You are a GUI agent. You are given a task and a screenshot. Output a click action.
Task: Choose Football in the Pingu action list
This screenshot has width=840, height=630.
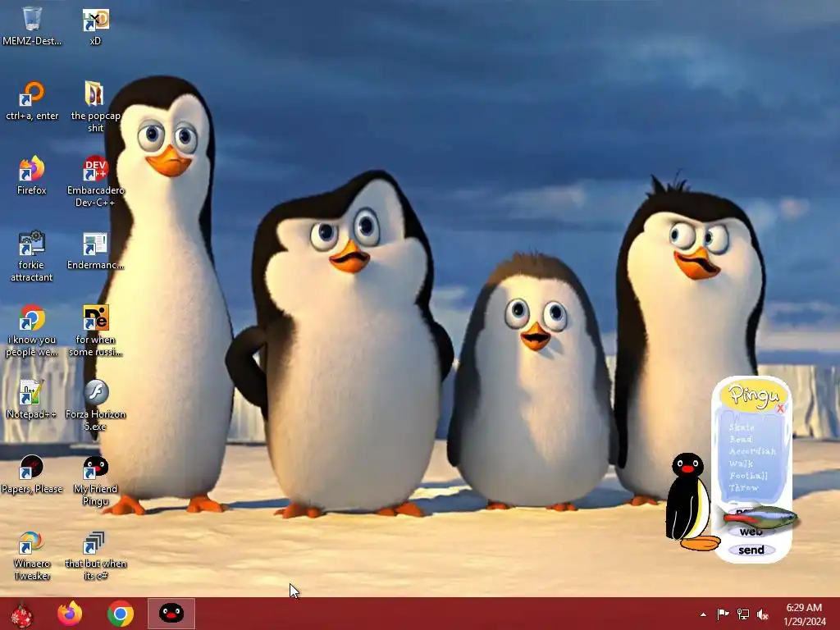[x=748, y=476]
